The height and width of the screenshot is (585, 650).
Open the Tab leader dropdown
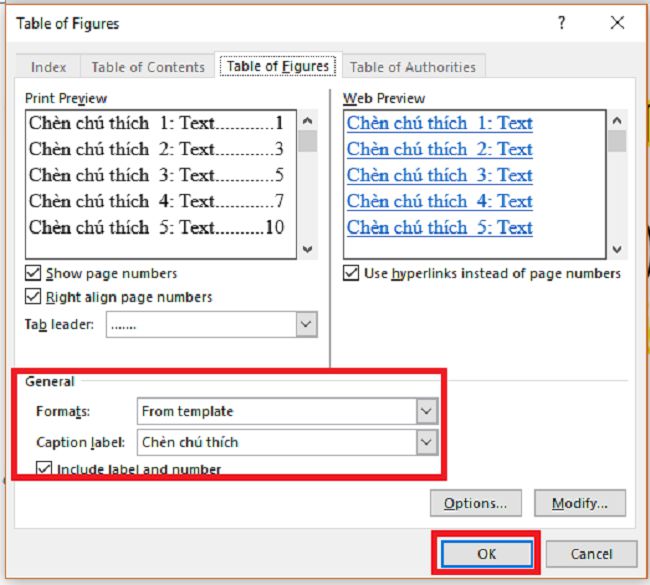click(x=306, y=324)
